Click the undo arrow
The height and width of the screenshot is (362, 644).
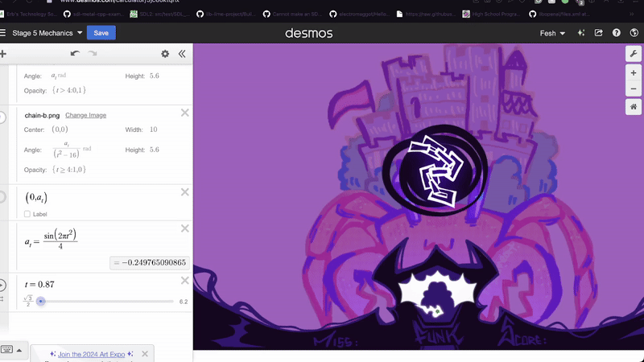click(x=75, y=54)
